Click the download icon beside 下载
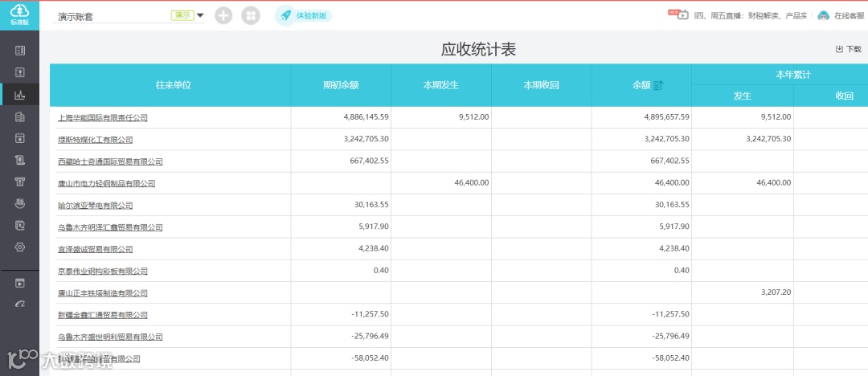 tap(839, 49)
